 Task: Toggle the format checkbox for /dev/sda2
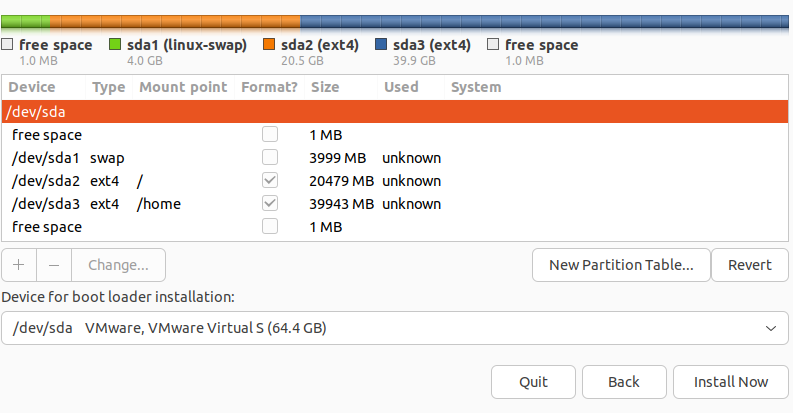pyautogui.click(x=270, y=181)
